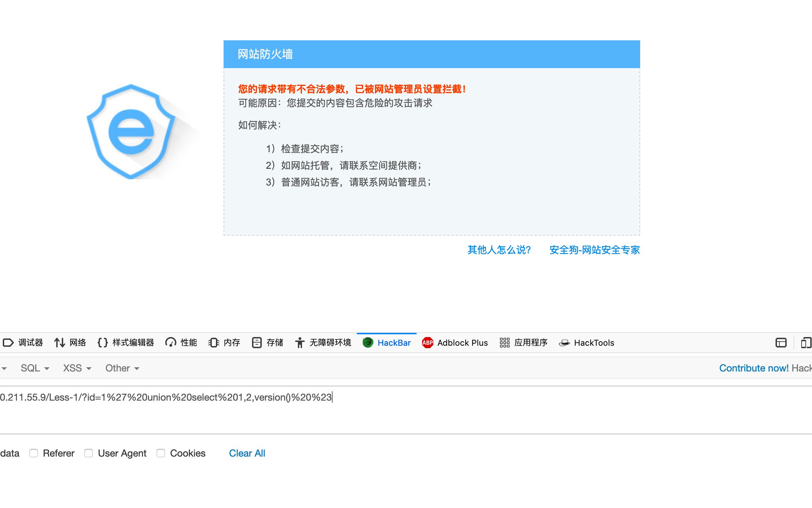Open the memory (内存) chip icon
Image resolution: width=812 pixels, height=508 pixels.
pyautogui.click(x=214, y=343)
